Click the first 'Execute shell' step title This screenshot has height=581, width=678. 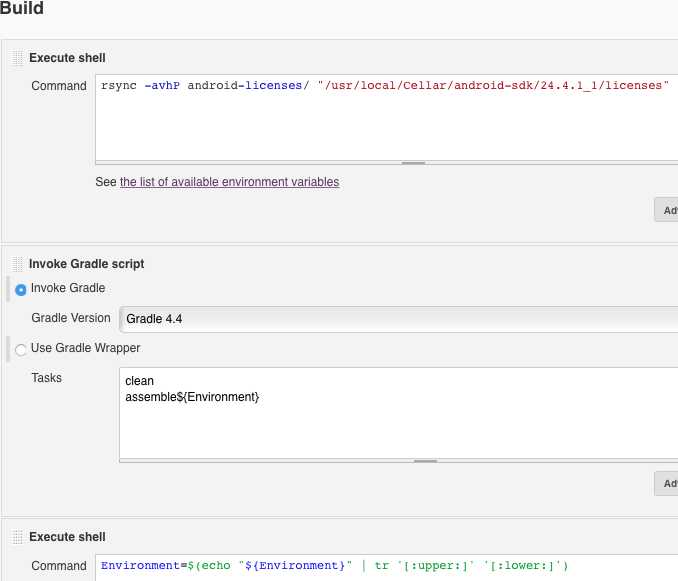click(x=67, y=58)
